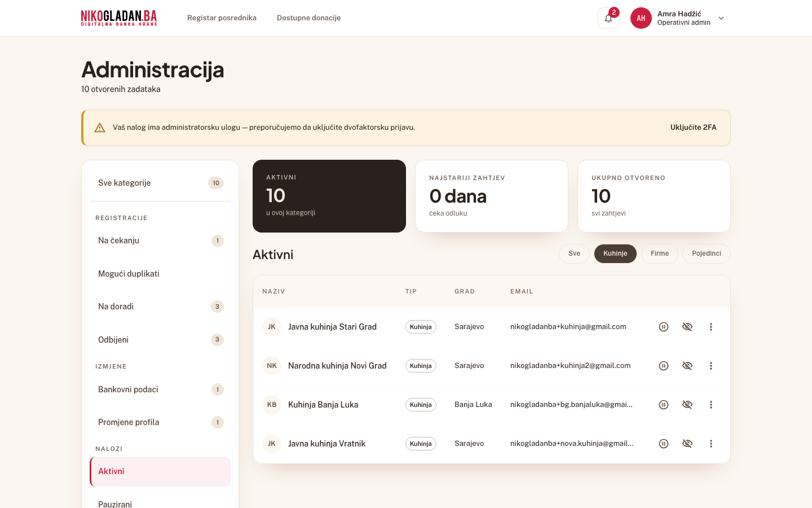Click the warning triangle icon in banner
This screenshot has width=812, height=508.
pos(100,128)
